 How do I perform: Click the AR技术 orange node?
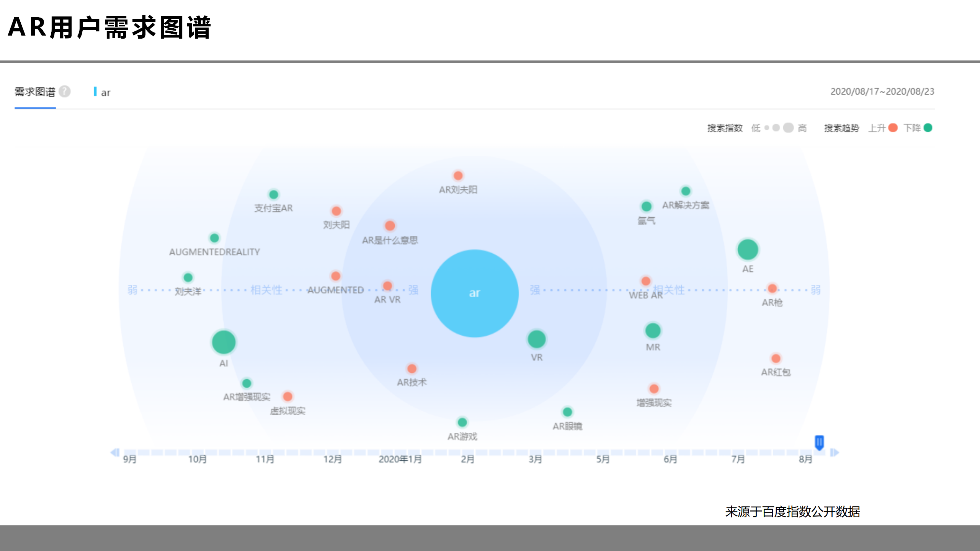click(412, 368)
